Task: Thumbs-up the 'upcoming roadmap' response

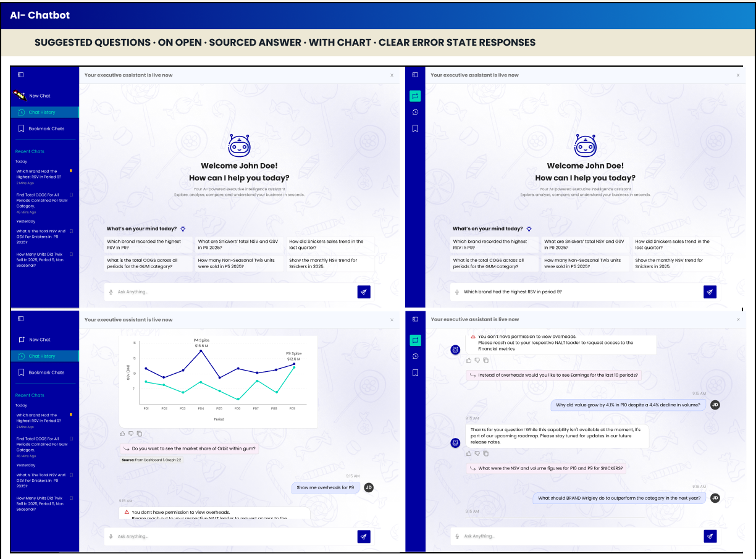Action: [x=469, y=453]
